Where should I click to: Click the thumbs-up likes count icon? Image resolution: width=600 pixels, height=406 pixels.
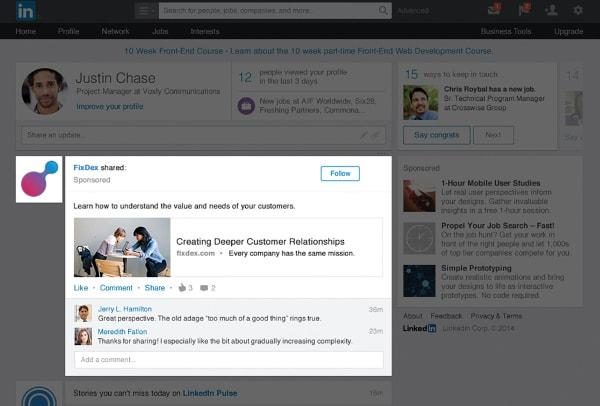(180, 288)
